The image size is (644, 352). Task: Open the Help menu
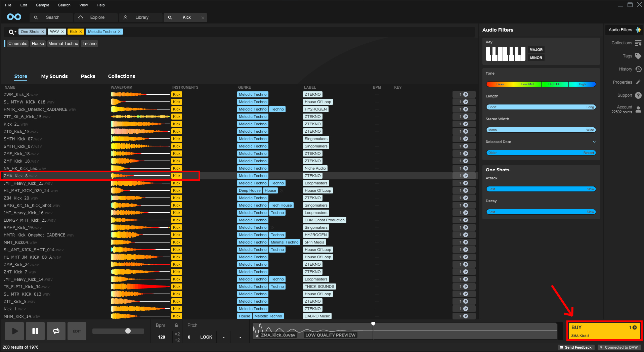pos(101,5)
